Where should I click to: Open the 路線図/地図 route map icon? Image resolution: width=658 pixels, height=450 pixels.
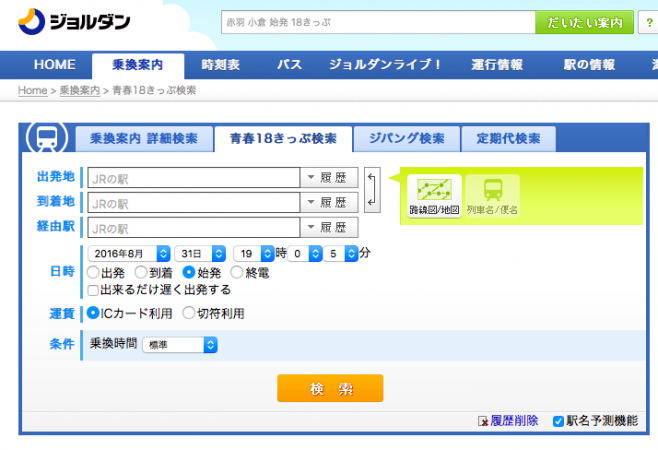434,196
